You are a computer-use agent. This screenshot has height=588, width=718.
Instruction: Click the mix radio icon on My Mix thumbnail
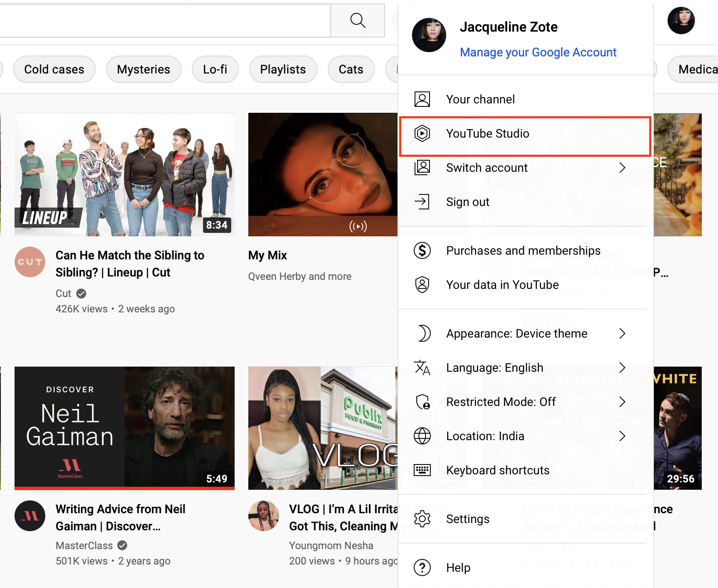click(358, 226)
